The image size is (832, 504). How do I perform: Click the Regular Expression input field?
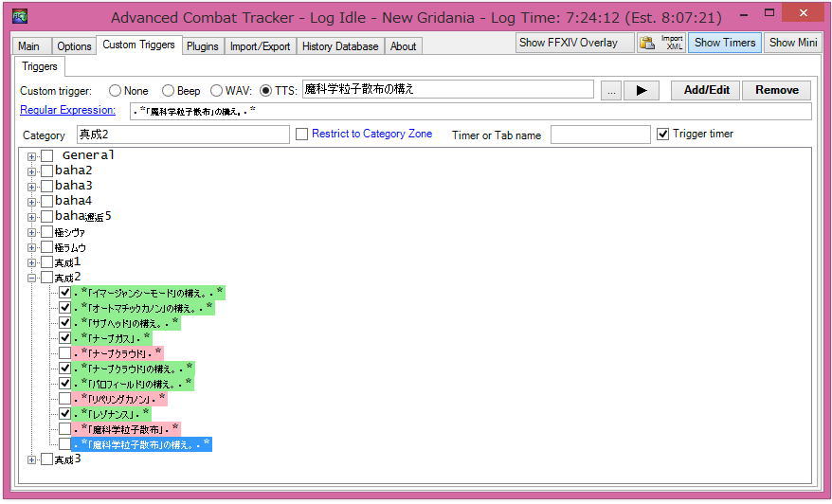471,112
